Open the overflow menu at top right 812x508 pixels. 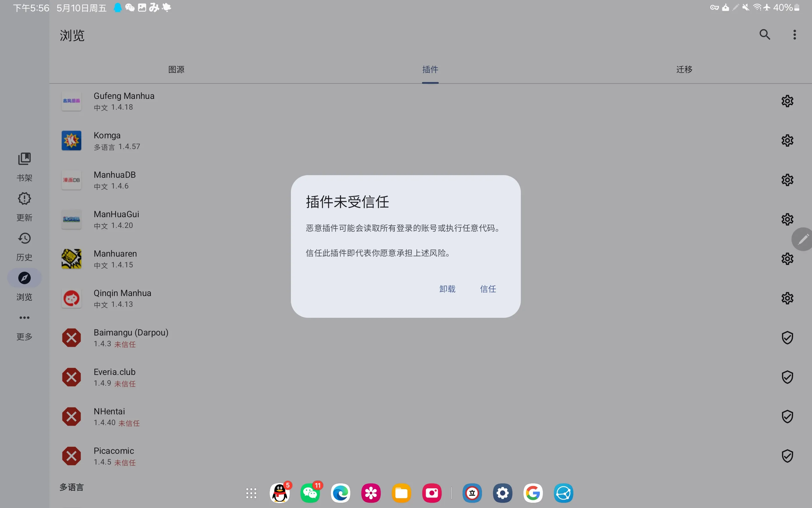[795, 35]
